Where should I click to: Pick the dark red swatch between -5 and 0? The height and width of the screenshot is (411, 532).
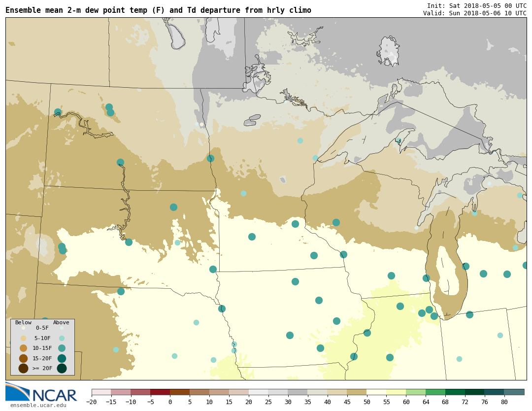[x=160, y=392]
